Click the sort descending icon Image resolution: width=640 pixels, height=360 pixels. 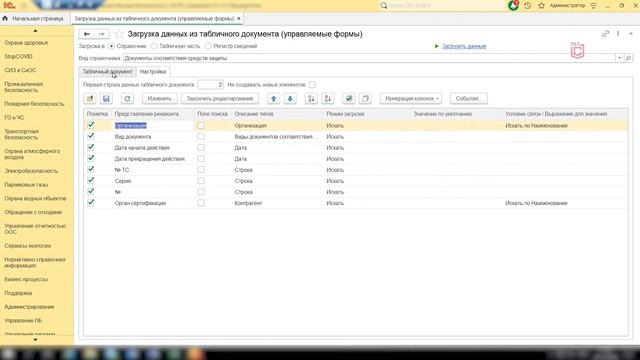coord(328,98)
